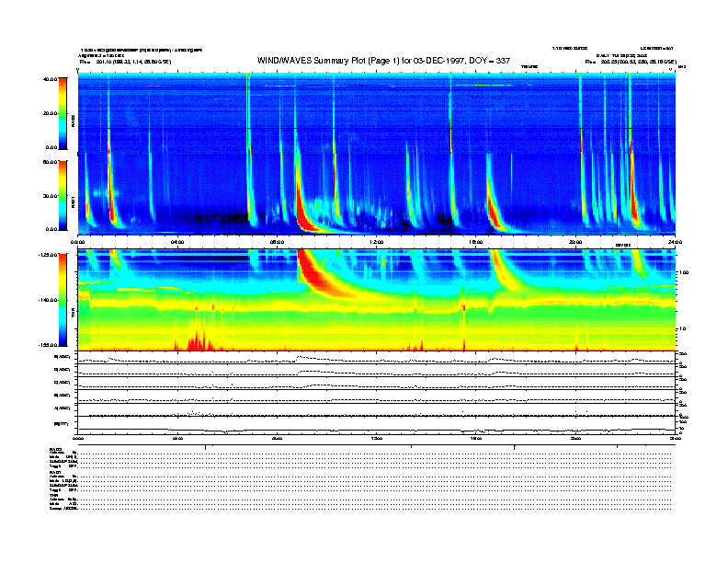Click the RAD2 color scale bar
728x563 pixels.
click(63, 114)
